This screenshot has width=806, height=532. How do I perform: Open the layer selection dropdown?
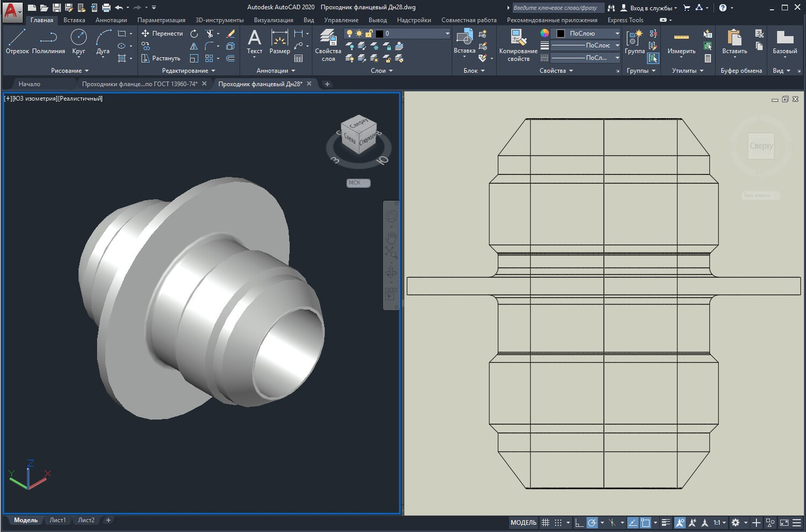point(397,33)
